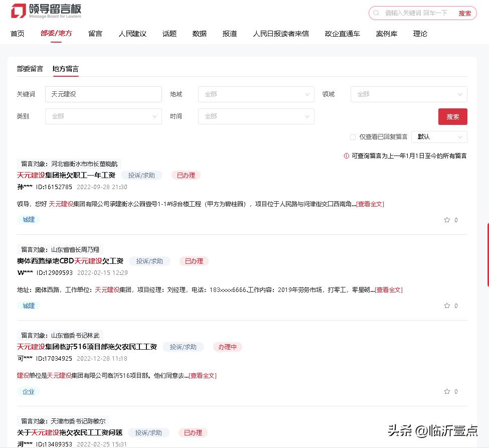Star the 临沂516项目部拖欠农民工工资 message
This screenshot has width=489, height=448.
[x=447, y=391]
